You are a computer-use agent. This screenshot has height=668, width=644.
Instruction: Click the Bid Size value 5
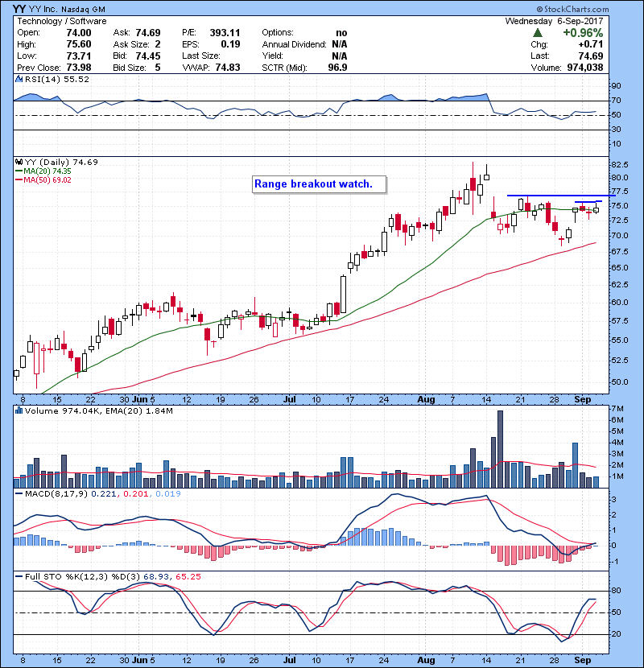pos(158,68)
